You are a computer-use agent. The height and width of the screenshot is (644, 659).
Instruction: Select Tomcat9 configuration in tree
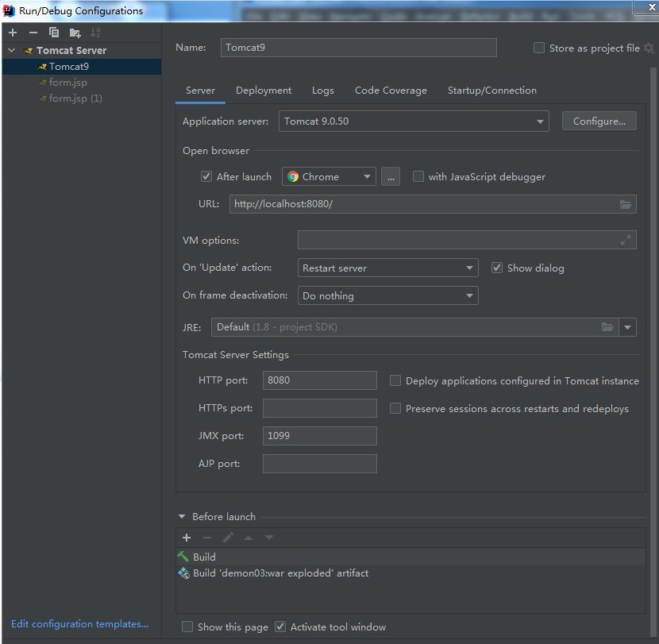coord(82,67)
